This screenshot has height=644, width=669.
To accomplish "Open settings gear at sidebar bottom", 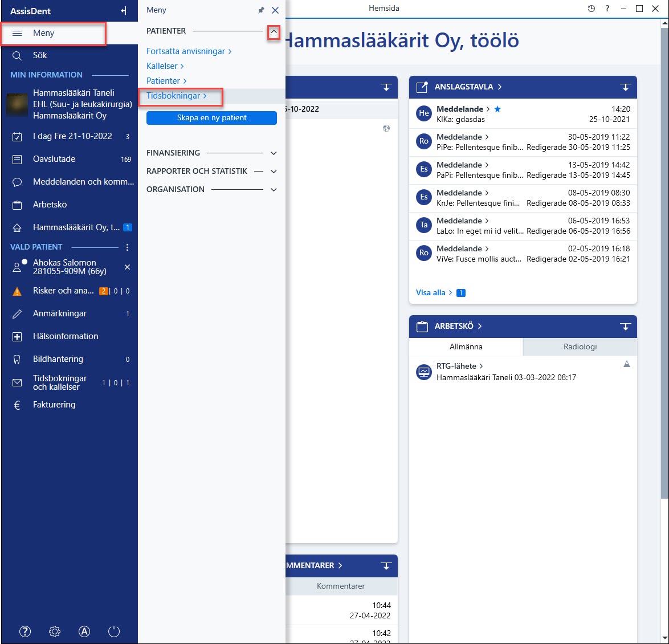I will pyautogui.click(x=55, y=631).
